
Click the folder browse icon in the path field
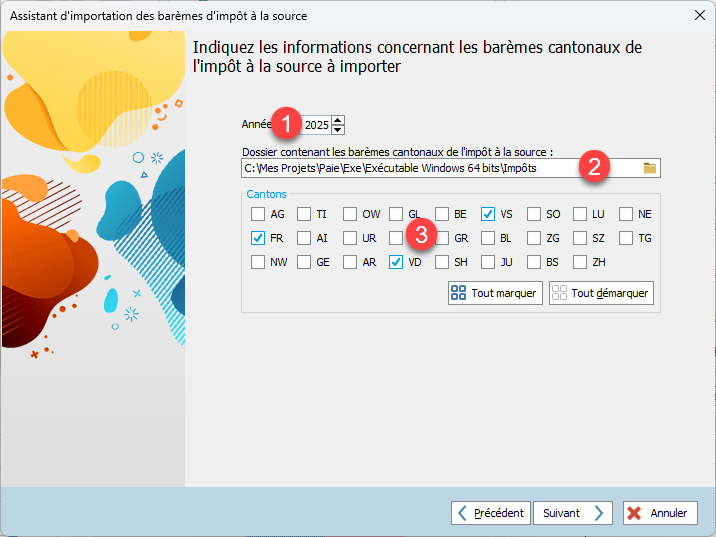click(649, 168)
